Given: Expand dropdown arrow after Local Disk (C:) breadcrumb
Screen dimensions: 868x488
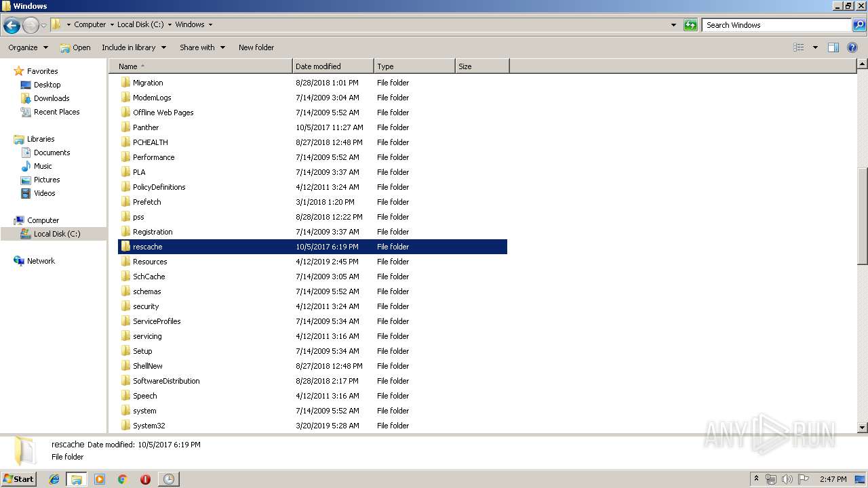Looking at the screenshot, I should point(170,24).
